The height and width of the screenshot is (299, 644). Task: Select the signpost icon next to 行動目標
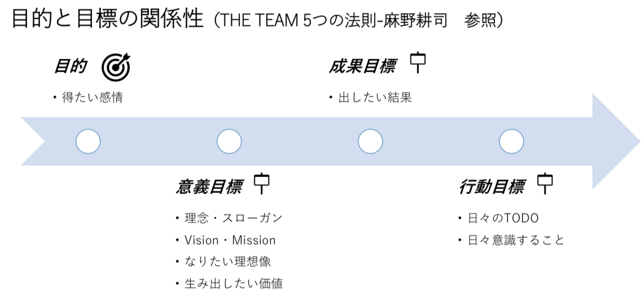coord(545,183)
